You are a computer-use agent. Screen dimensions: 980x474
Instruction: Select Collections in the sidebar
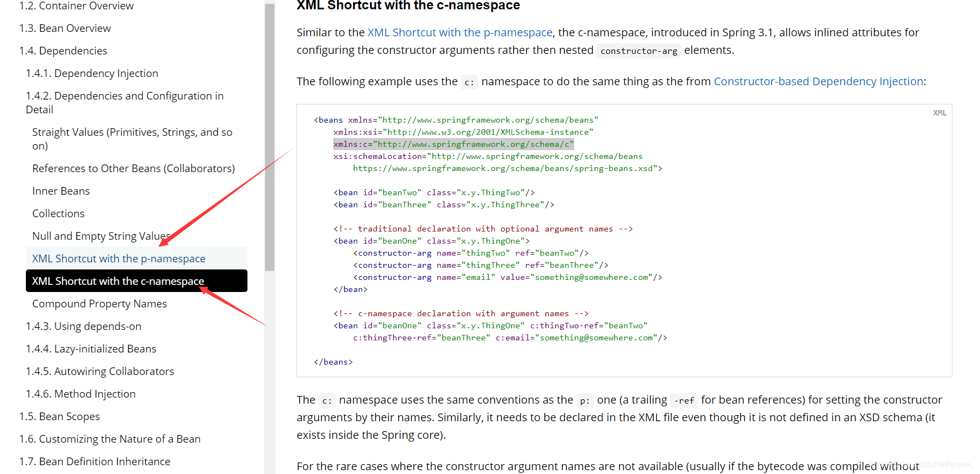tap(58, 213)
